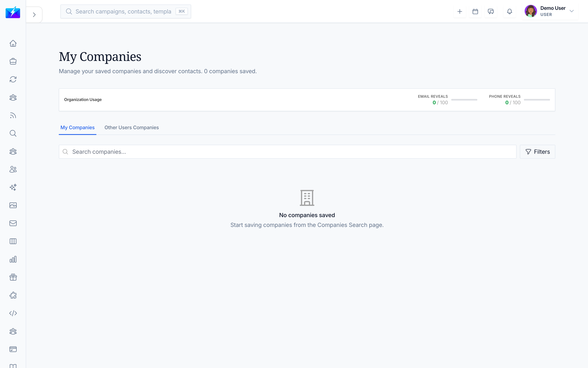This screenshot has height=368, width=588.
Task: Open the notifications bell icon
Action: click(510, 11)
